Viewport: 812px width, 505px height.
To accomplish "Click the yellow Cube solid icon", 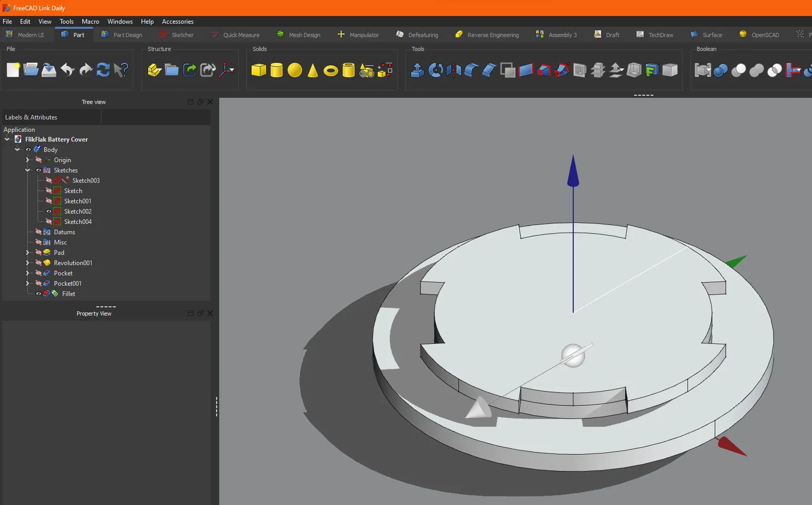I will pos(258,70).
